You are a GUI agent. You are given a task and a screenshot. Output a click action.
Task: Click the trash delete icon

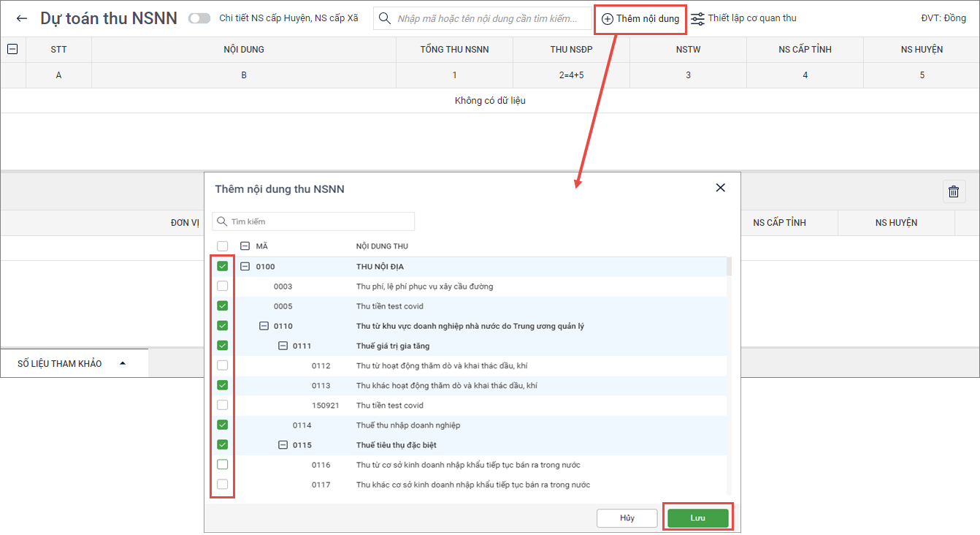pyautogui.click(x=953, y=191)
